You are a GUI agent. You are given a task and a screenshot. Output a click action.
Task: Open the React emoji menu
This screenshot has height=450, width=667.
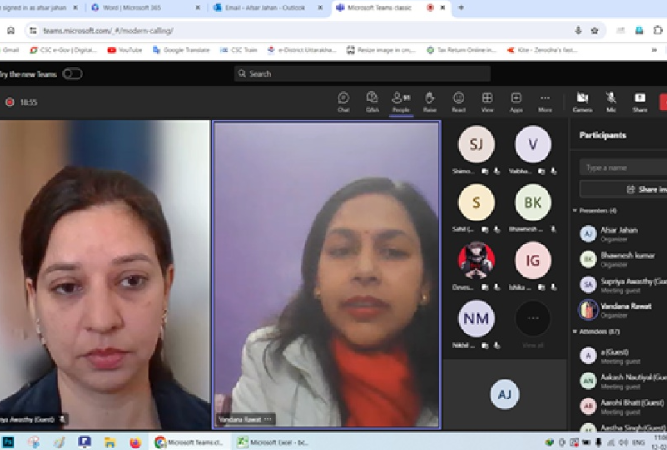coord(458,100)
